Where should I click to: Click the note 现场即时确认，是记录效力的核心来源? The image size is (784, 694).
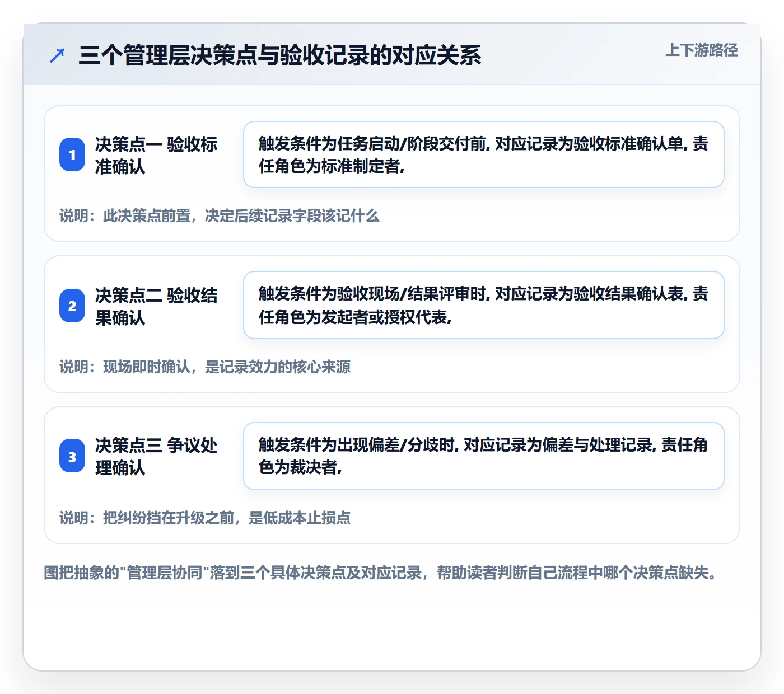point(205,367)
